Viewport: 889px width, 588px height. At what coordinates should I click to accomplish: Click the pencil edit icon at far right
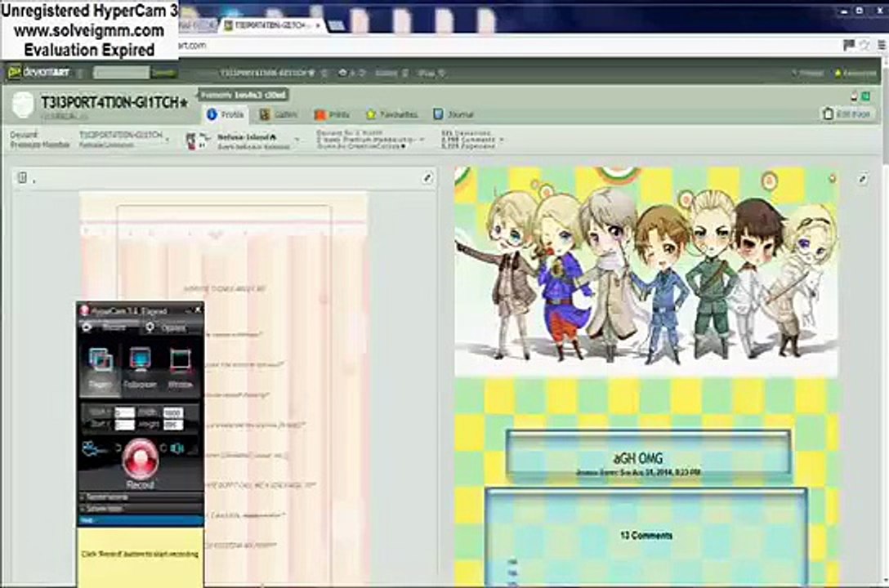tap(862, 178)
